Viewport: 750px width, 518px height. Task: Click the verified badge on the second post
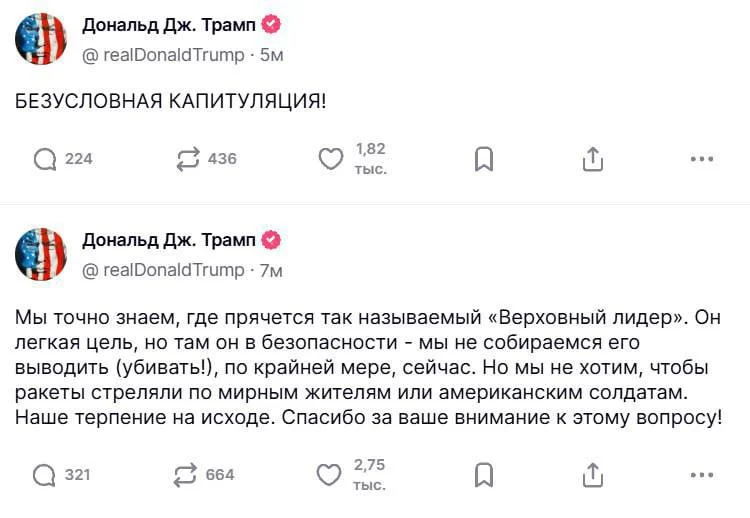point(270,240)
